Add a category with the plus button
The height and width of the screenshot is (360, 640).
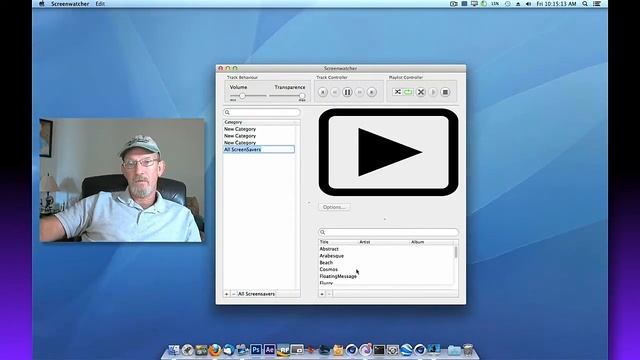click(227, 294)
